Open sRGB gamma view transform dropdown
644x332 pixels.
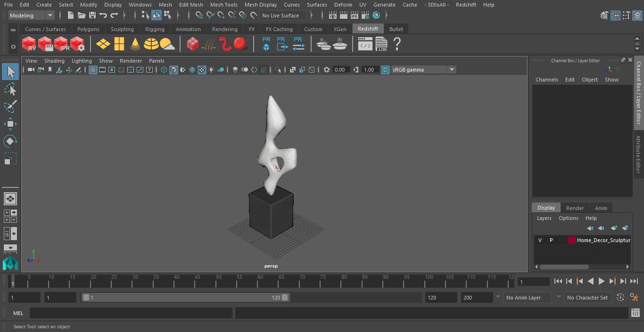click(x=423, y=70)
